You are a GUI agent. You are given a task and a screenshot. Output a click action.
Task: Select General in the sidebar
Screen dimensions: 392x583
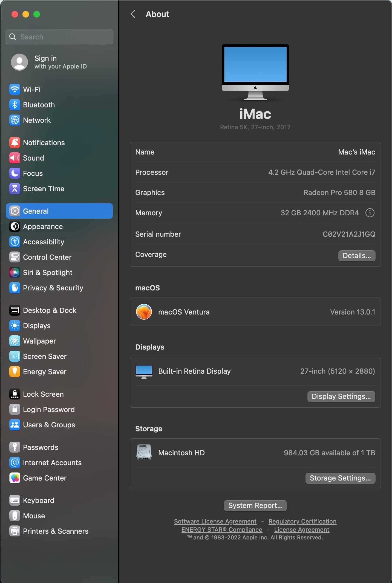(59, 211)
